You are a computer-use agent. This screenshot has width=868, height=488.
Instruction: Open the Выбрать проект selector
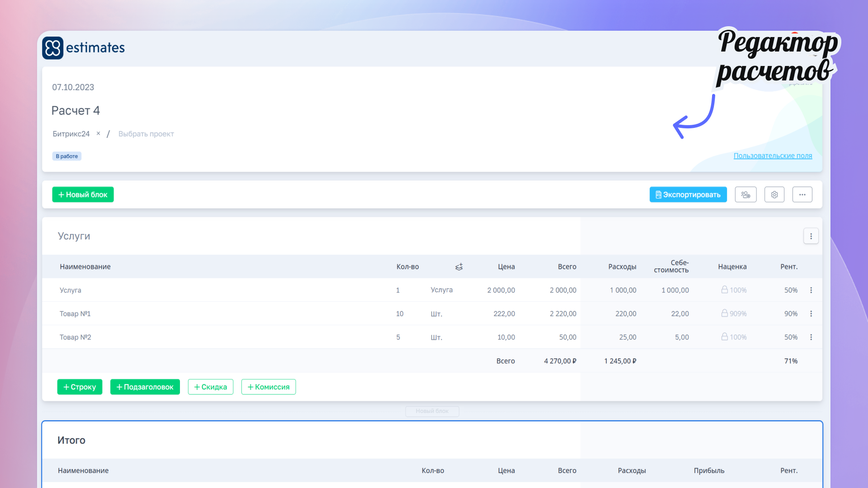click(x=146, y=134)
